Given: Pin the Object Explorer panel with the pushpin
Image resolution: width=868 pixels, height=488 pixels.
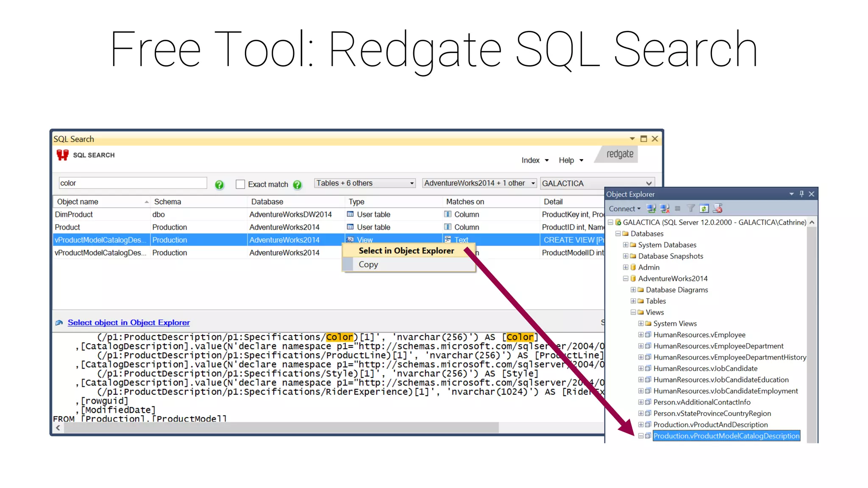Looking at the screenshot, I should (801, 194).
